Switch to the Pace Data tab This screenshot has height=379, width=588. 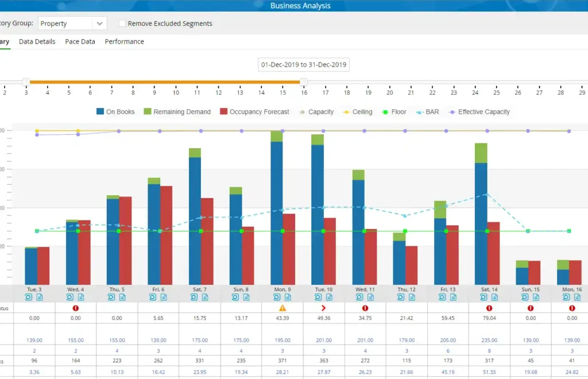coord(80,41)
